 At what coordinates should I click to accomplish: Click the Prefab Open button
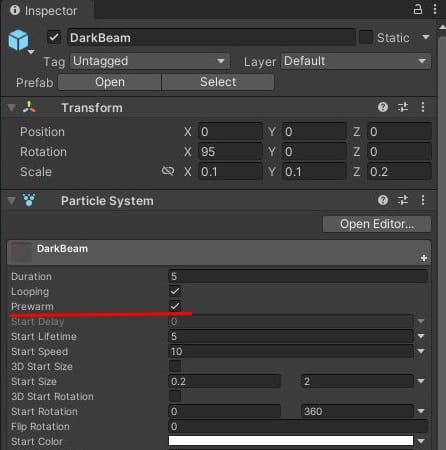click(x=110, y=82)
